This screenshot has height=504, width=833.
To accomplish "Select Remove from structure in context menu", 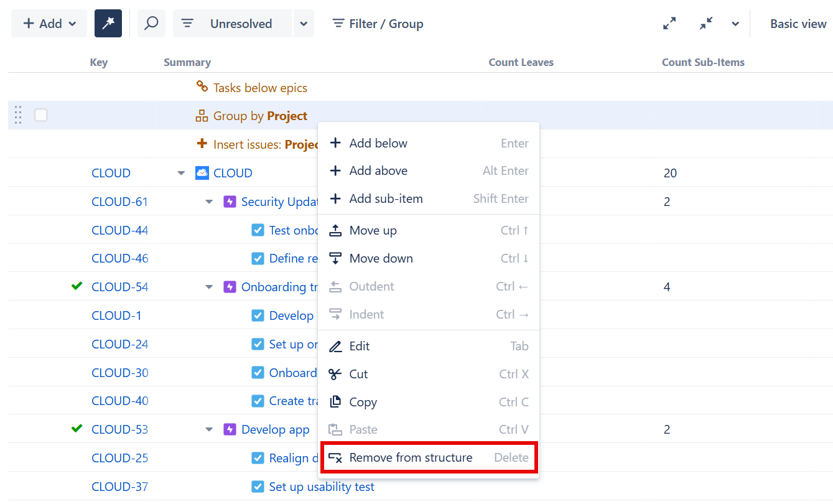I will [411, 458].
